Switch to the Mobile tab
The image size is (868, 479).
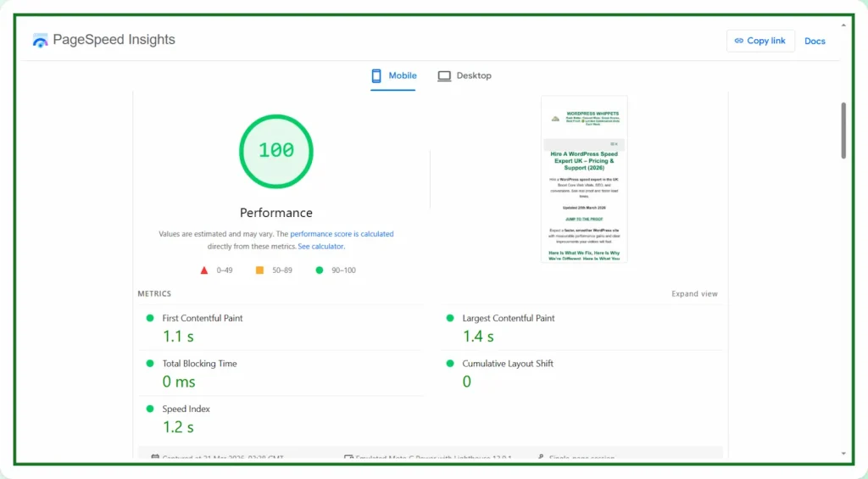[x=393, y=75]
